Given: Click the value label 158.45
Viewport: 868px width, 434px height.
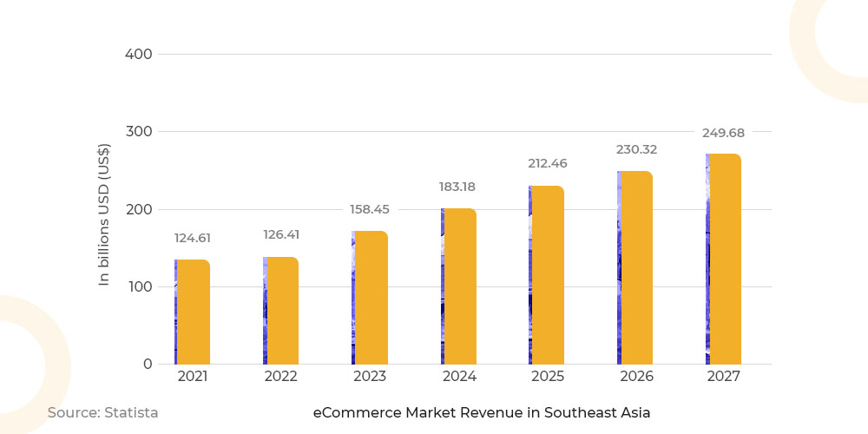Looking at the screenshot, I should click(x=370, y=210).
